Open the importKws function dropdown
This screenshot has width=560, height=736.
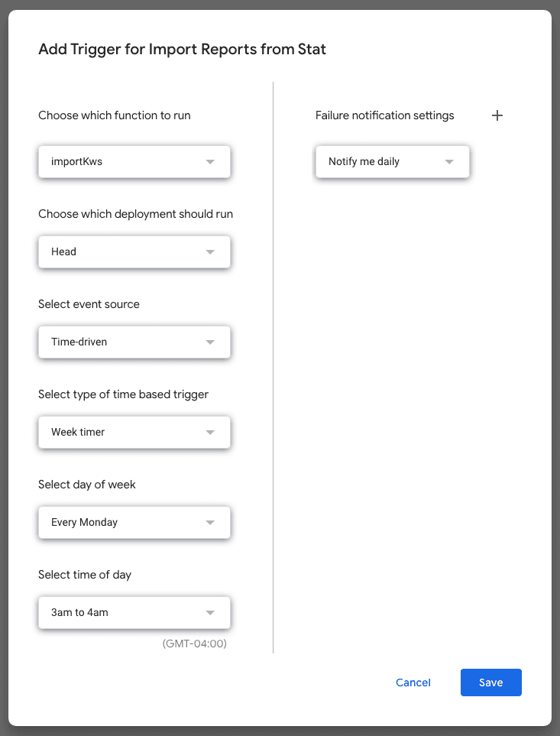click(134, 161)
